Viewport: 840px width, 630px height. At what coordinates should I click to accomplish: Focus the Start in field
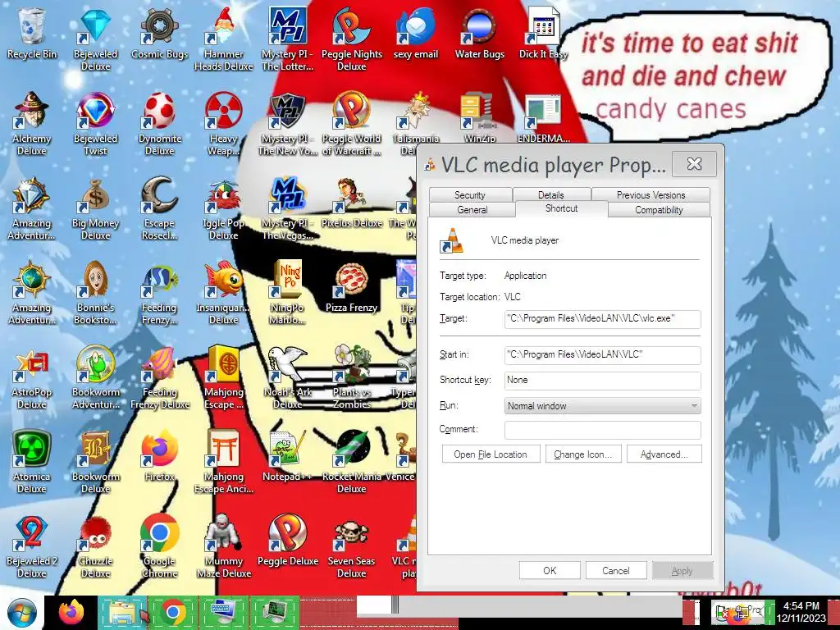point(602,355)
